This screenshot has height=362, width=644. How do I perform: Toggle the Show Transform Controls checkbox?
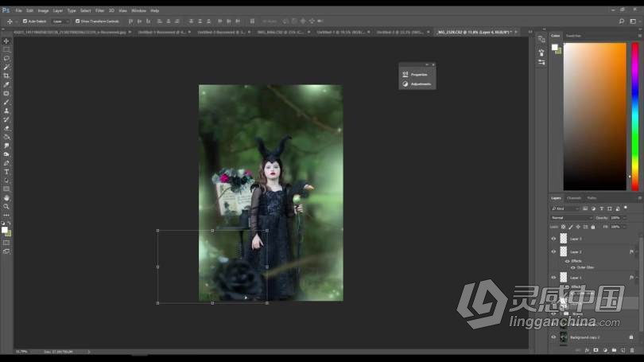pyautogui.click(x=78, y=21)
